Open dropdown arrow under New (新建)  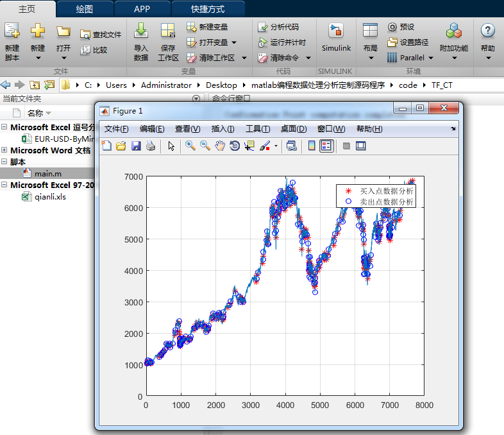point(38,58)
